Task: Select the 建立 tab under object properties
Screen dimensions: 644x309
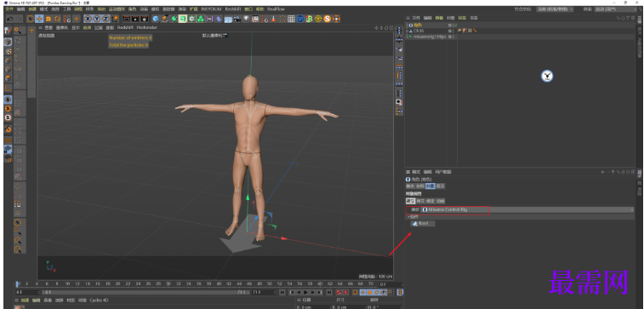Action: coord(410,201)
